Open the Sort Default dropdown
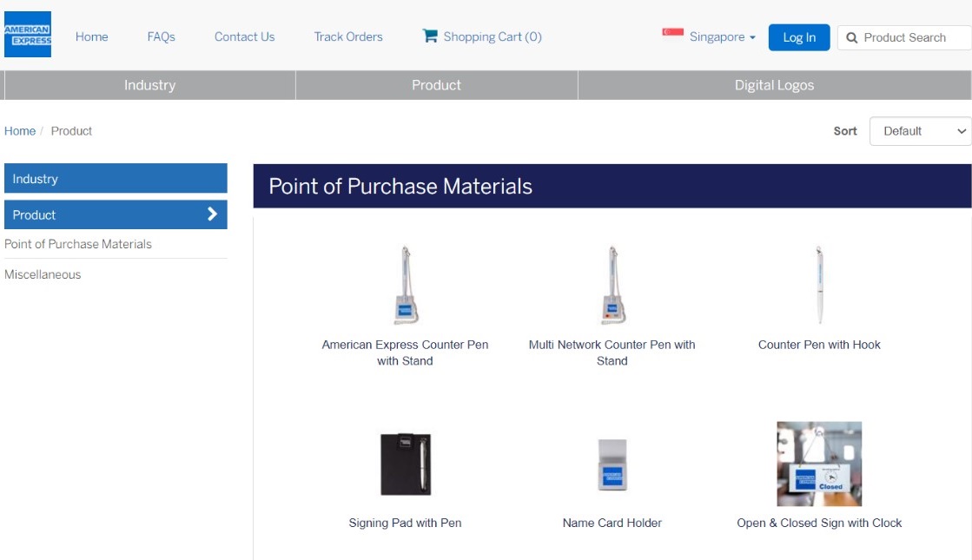Image resolution: width=972 pixels, height=560 pixels. pos(921,131)
